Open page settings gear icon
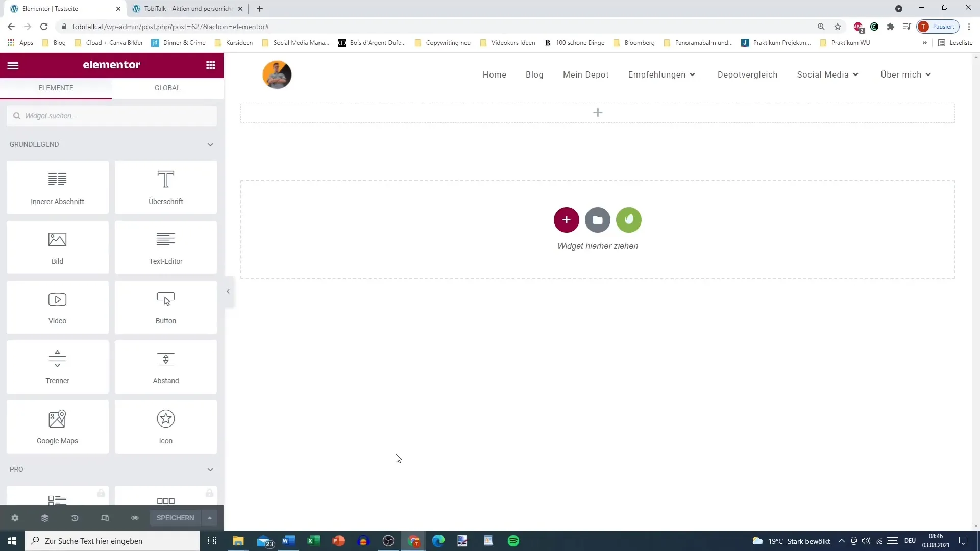Screen dimensions: 980x551 coord(15,518)
